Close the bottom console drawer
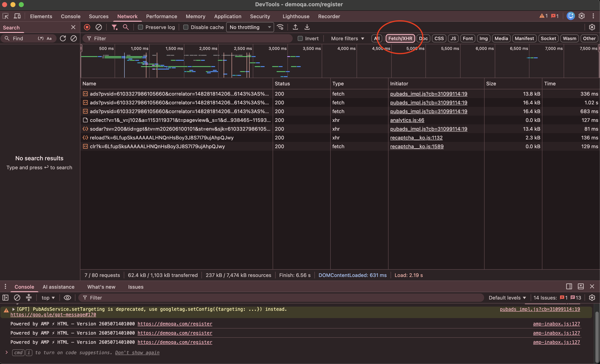 point(592,286)
